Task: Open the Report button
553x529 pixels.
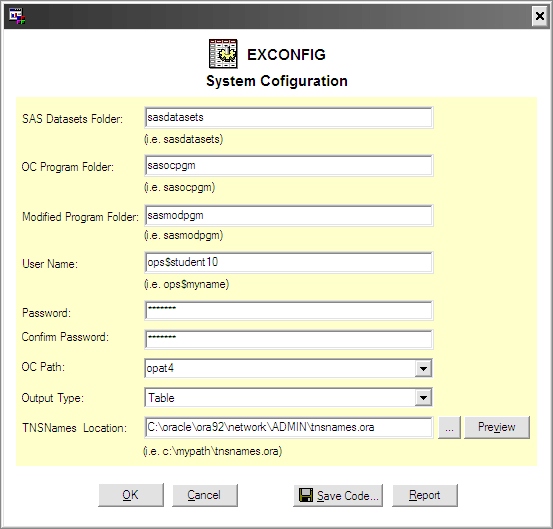Action: click(425, 495)
